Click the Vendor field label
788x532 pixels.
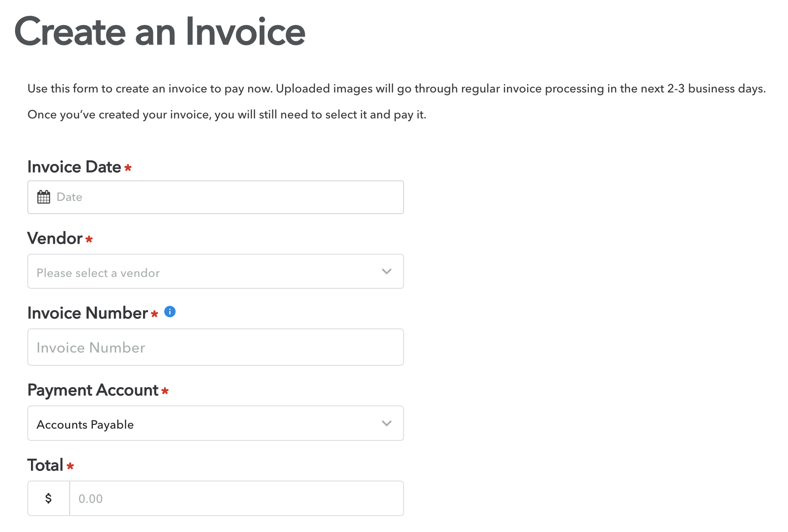click(x=55, y=238)
